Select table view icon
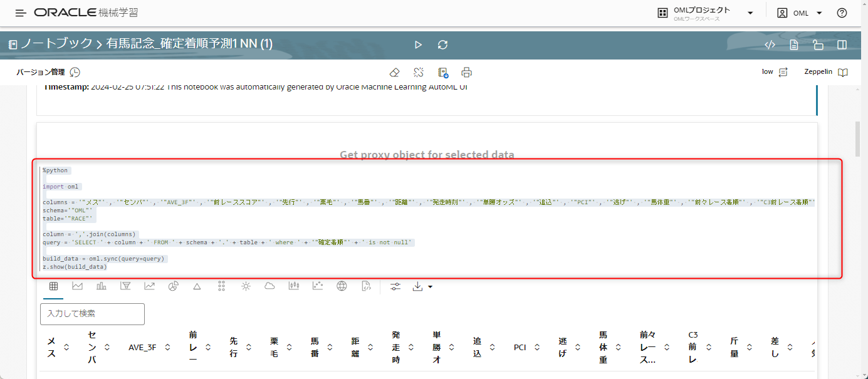 click(x=53, y=286)
